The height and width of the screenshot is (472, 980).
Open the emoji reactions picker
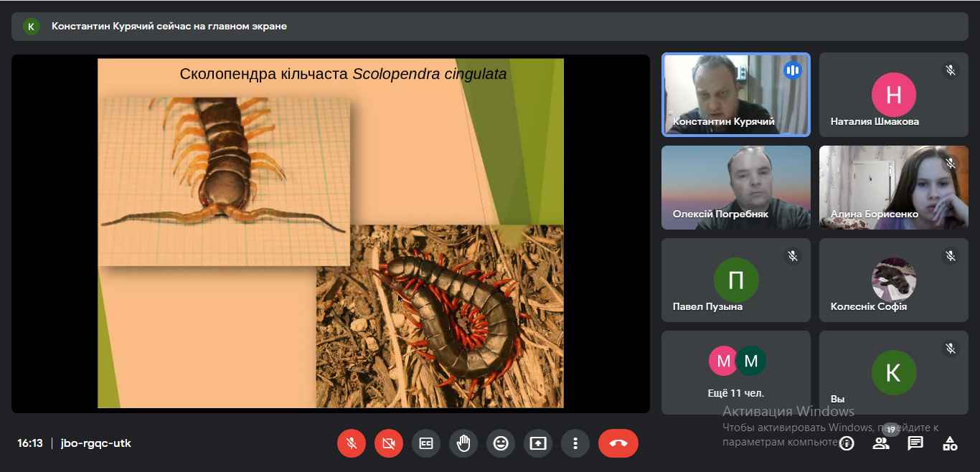(501, 443)
